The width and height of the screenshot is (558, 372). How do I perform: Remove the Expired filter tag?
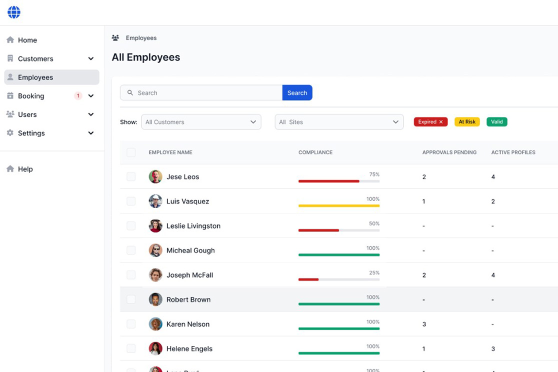[x=441, y=122]
